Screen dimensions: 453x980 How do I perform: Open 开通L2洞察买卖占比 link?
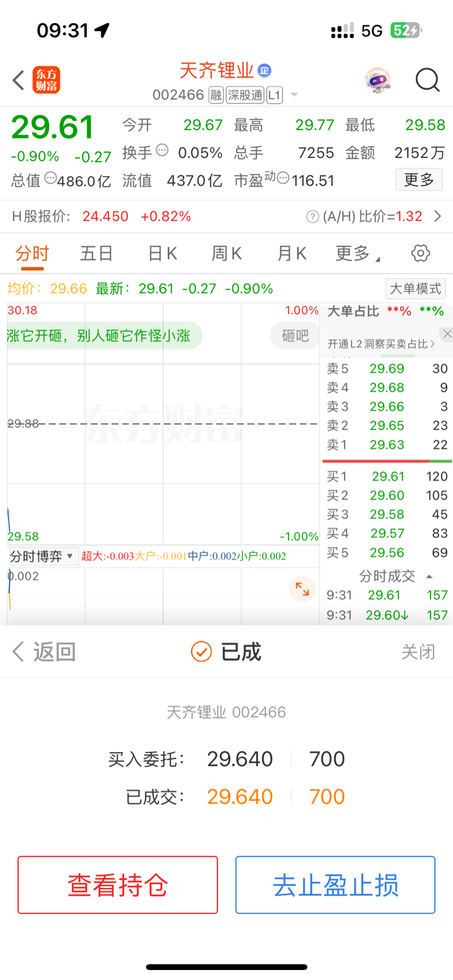click(x=381, y=344)
